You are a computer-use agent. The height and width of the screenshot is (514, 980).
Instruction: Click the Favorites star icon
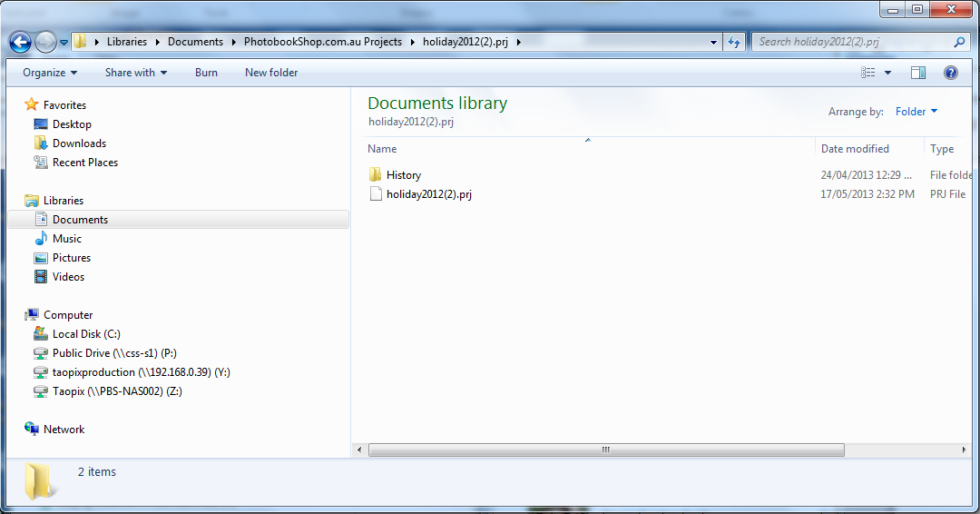pyautogui.click(x=31, y=104)
